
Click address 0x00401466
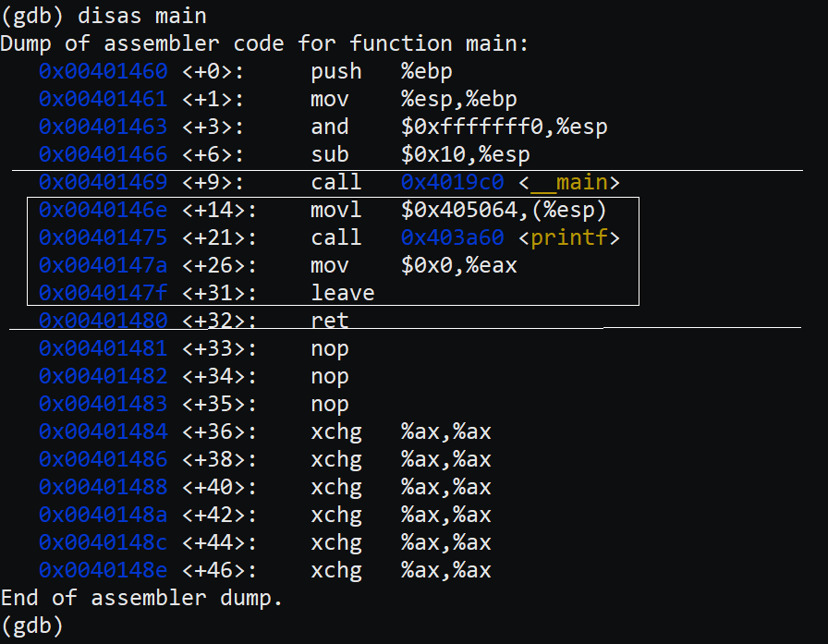[x=103, y=154]
